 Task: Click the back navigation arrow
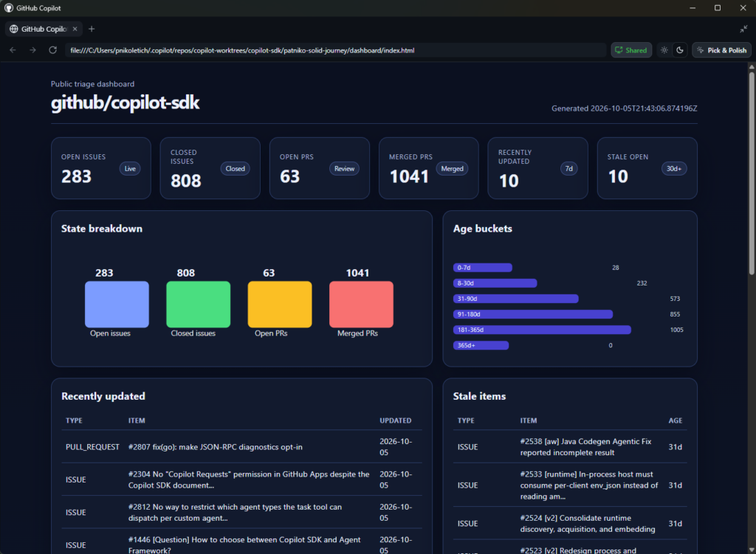tap(13, 50)
